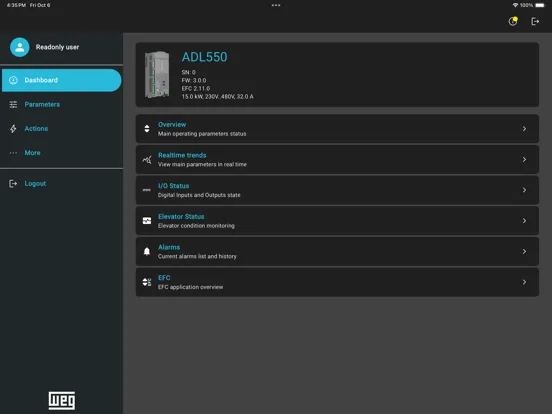Expand the I/O Status row chevron
The width and height of the screenshot is (552, 414).
[x=524, y=190]
